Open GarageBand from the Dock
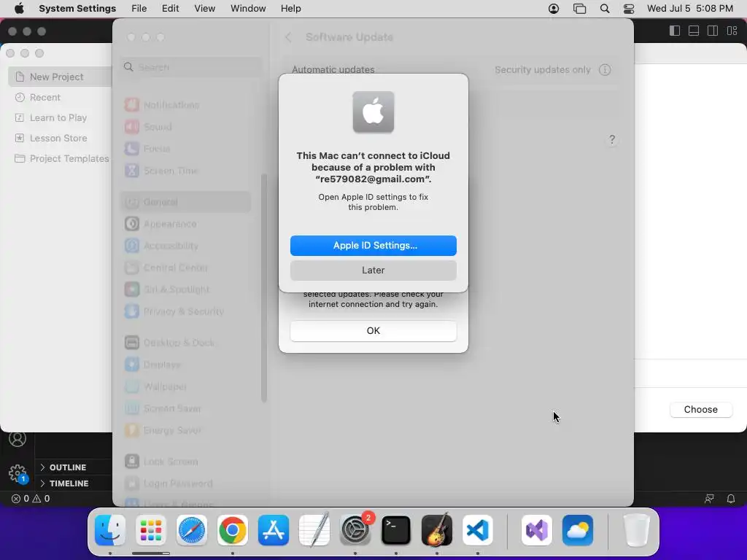This screenshot has width=747, height=560. 437,530
